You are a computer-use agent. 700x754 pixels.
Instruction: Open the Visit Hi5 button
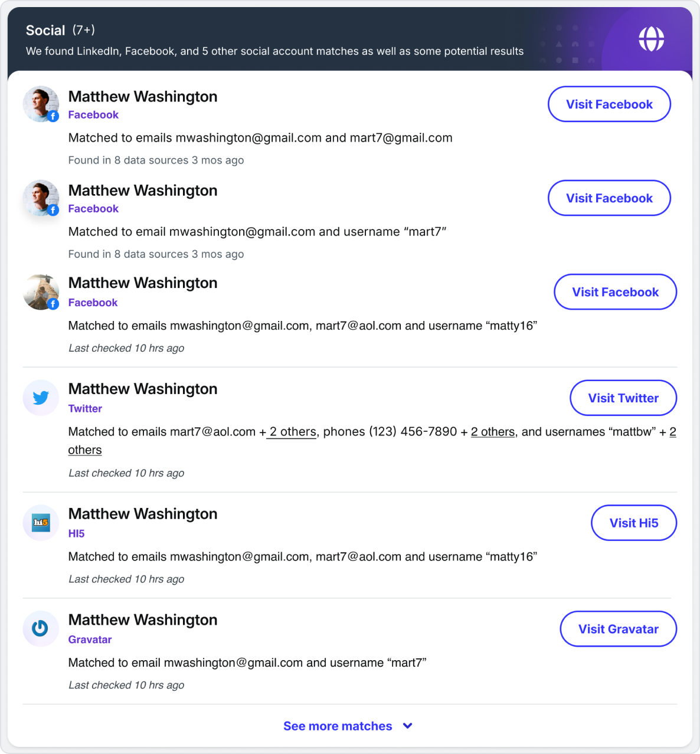click(x=633, y=523)
